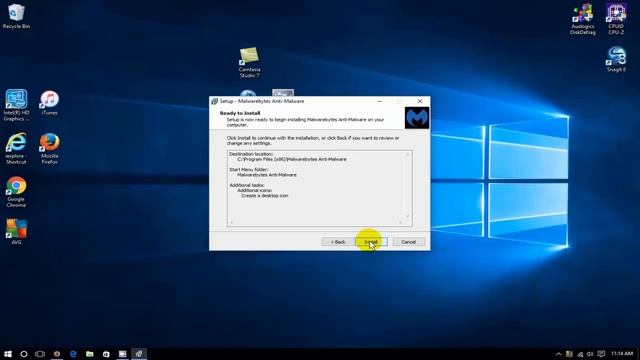The width and height of the screenshot is (640, 360).
Task: Select the Auslogics DiskDefrag desktop icon
Action: tap(582, 19)
